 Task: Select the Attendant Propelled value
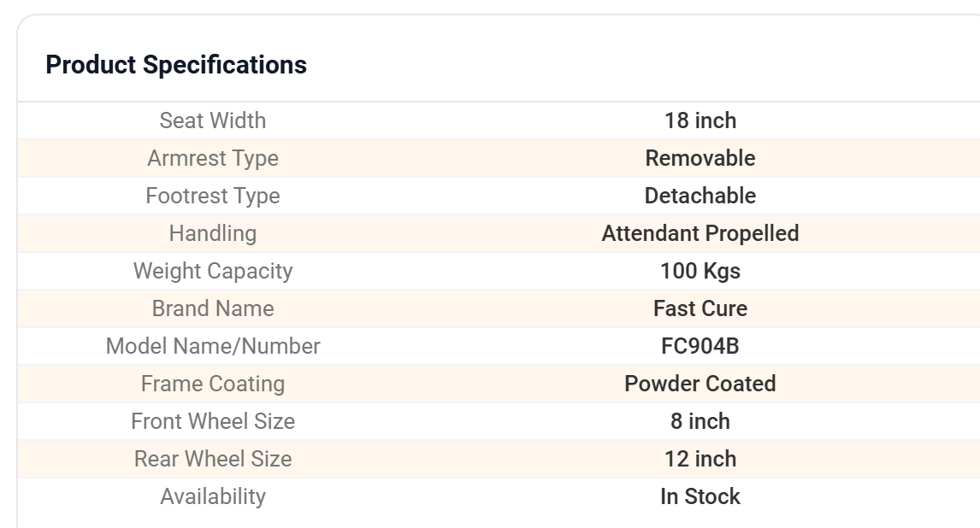coord(700,233)
